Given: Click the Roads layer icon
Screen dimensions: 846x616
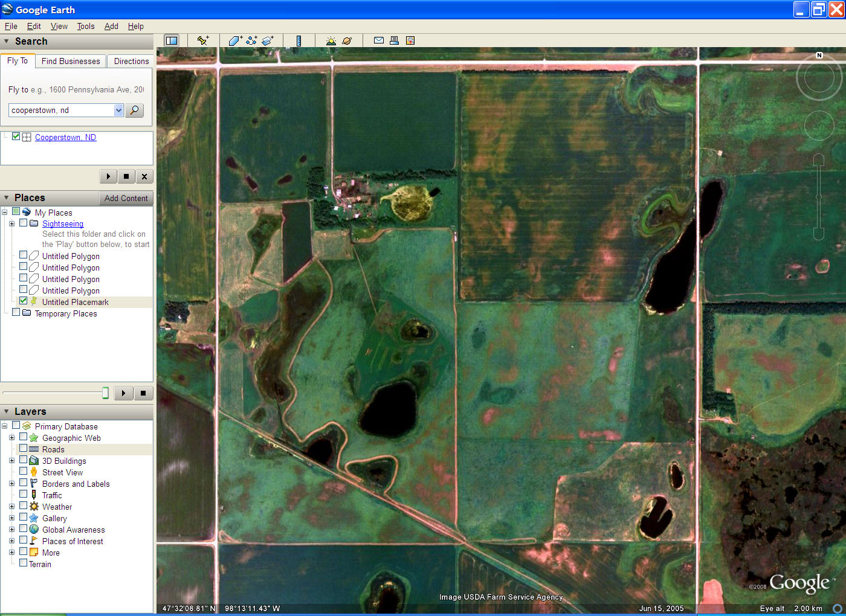Looking at the screenshot, I should click(34, 449).
